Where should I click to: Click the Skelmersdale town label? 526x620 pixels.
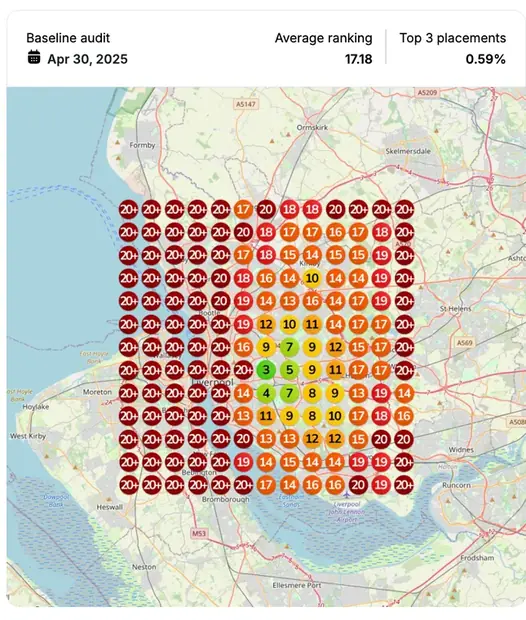408,151
